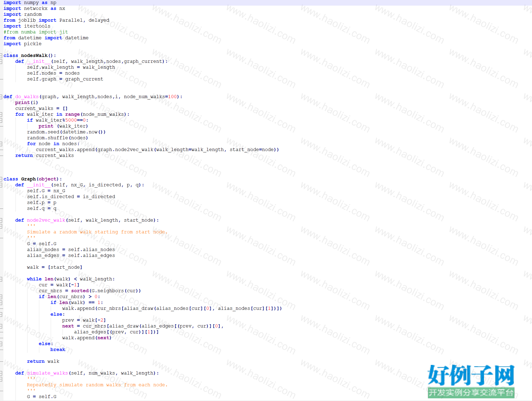Click 'cur_nbrs = sorted(G.neighbors(cur))' line

pyautogui.click(x=90, y=291)
